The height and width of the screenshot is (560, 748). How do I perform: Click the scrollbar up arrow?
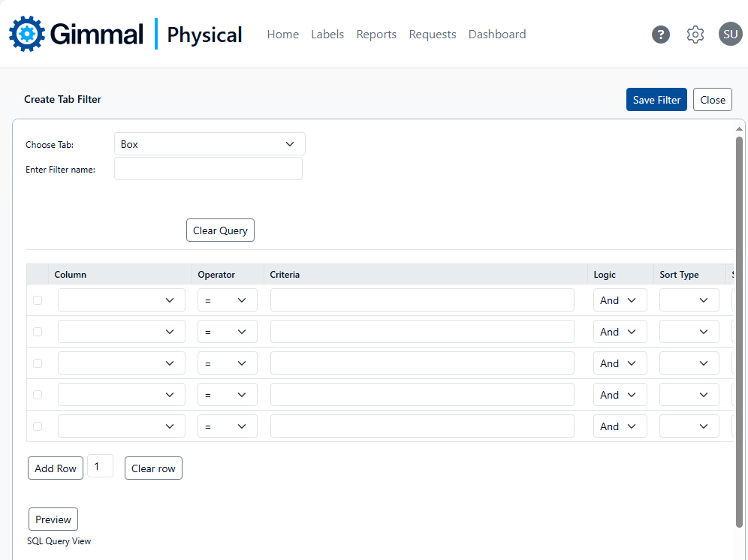(739, 129)
